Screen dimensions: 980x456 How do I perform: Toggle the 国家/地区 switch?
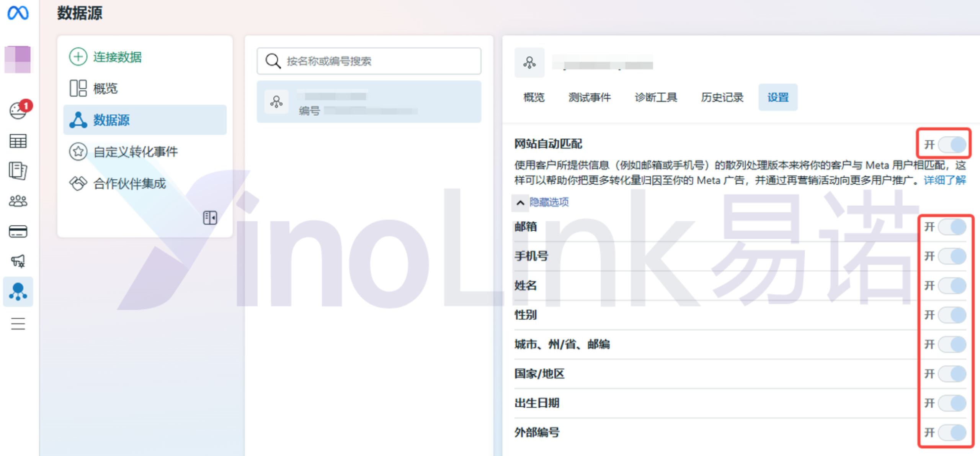[x=952, y=374]
